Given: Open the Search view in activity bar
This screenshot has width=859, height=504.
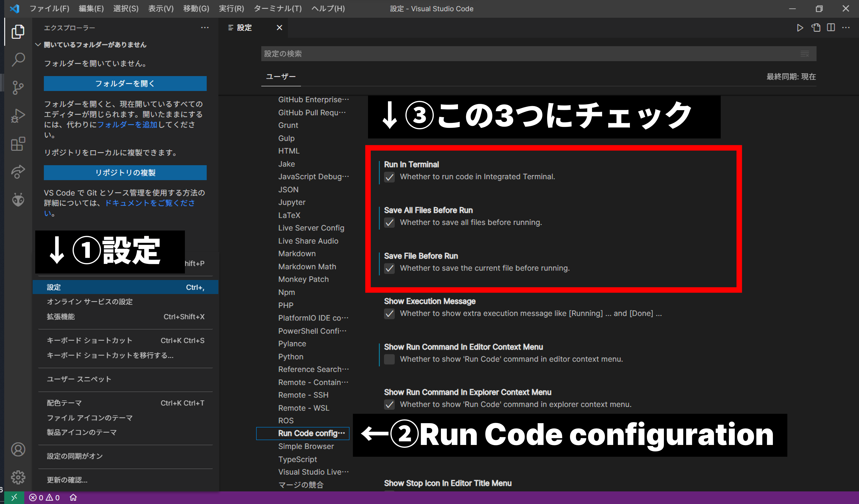Looking at the screenshot, I should (18, 60).
